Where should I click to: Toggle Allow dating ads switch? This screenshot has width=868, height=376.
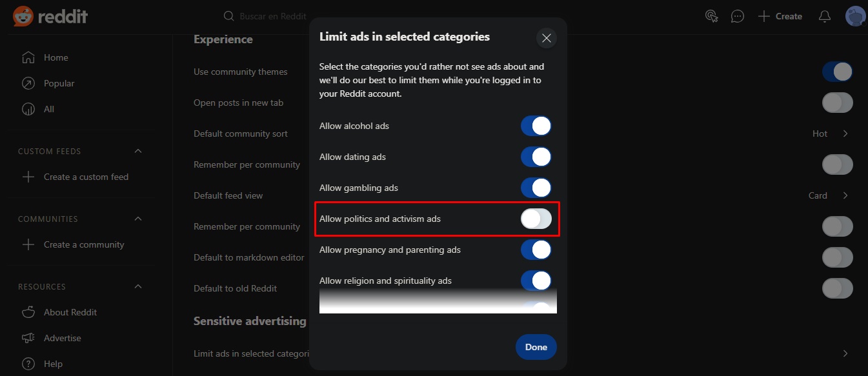coord(536,157)
